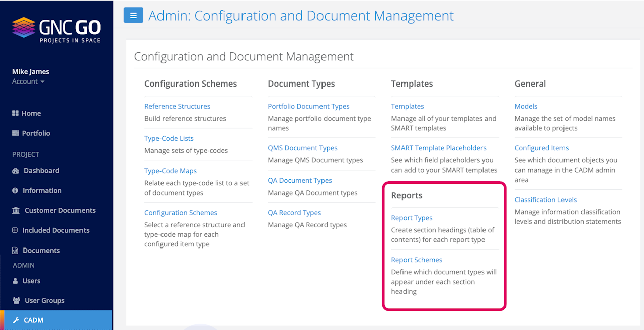
Task: Click the GNC GO logo
Action: click(56, 29)
